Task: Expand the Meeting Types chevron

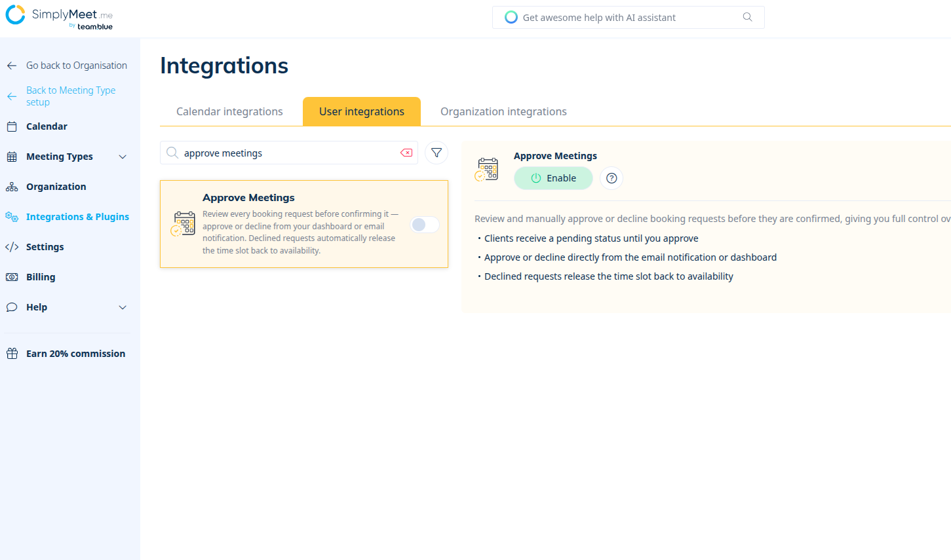Action: tap(123, 157)
